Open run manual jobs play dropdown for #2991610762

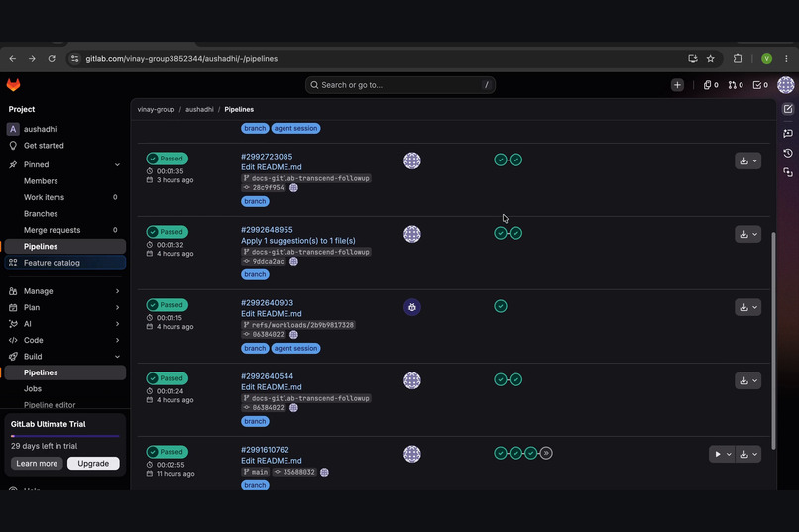(x=722, y=454)
